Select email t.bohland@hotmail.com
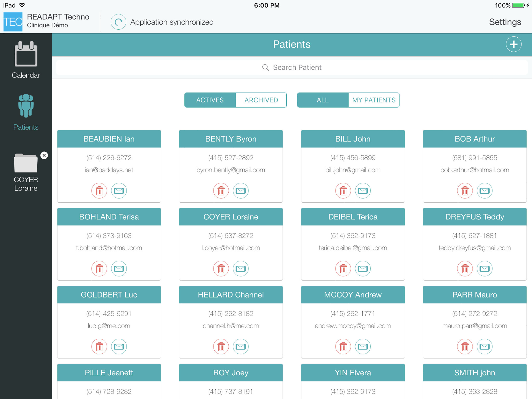The image size is (532, 399). pyautogui.click(x=109, y=248)
